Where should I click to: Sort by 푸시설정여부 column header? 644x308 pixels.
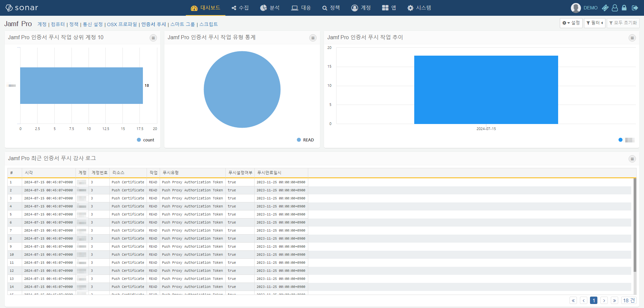point(240,173)
